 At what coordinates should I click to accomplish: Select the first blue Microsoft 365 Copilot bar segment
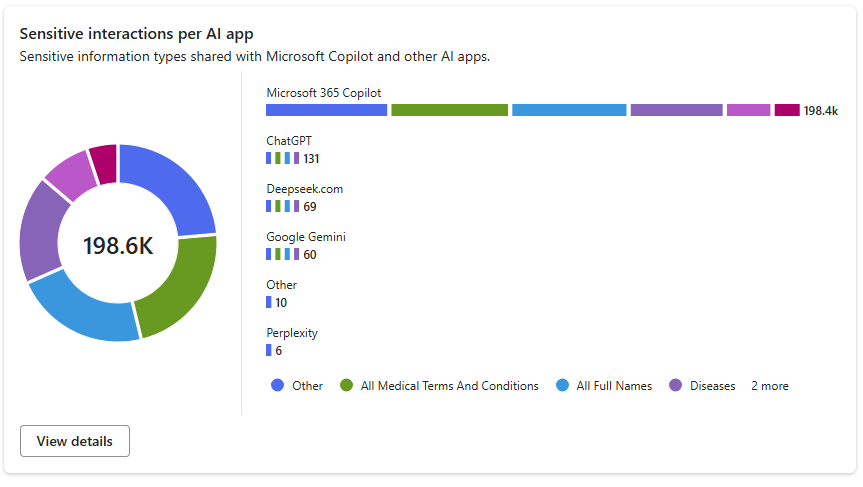click(326, 110)
